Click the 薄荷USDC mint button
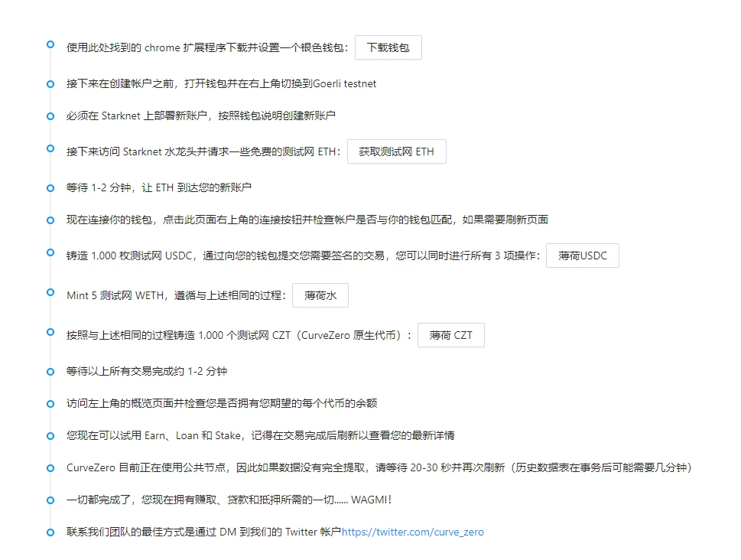 point(582,256)
